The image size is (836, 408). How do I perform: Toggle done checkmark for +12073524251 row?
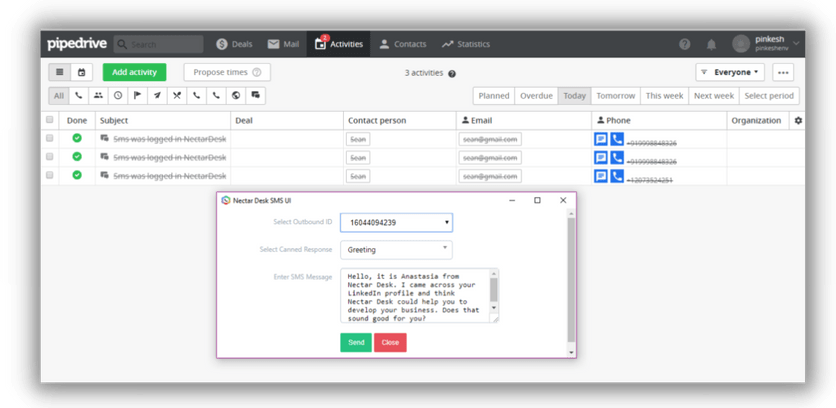pyautogui.click(x=77, y=175)
